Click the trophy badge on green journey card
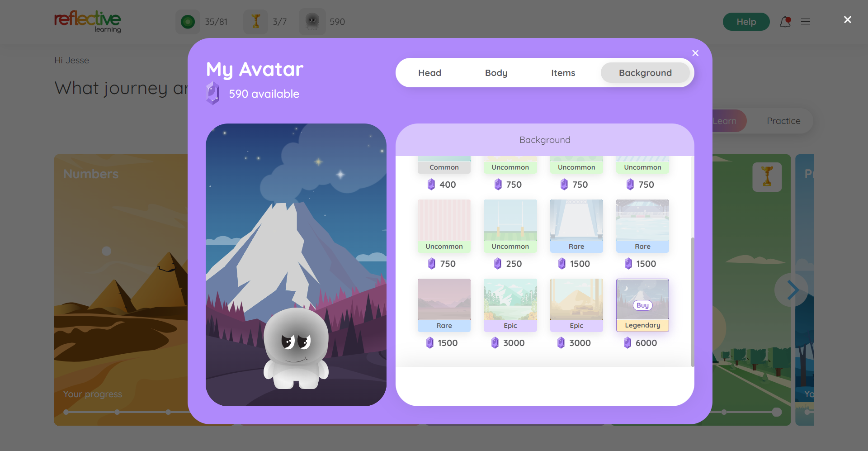The image size is (868, 451). pyautogui.click(x=767, y=177)
